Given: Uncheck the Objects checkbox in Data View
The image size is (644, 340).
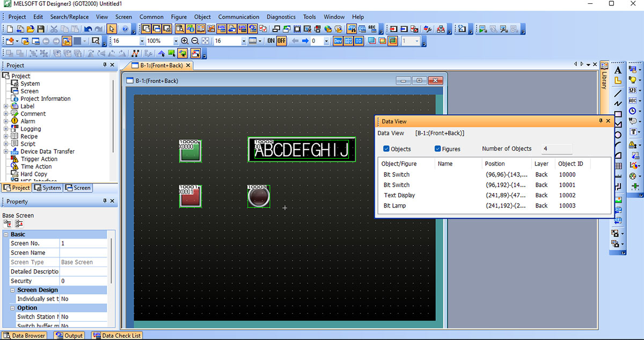Looking at the screenshot, I should click(x=386, y=149).
